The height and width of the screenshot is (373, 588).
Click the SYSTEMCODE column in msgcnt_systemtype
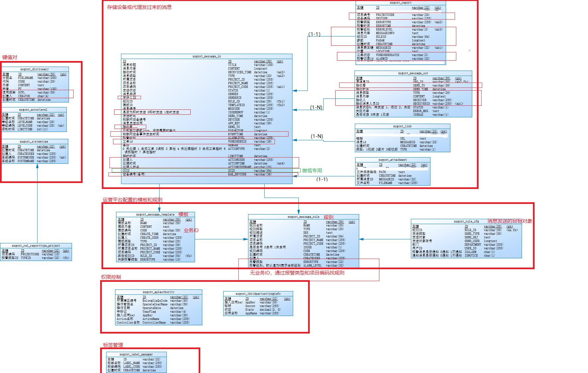(x=26, y=157)
